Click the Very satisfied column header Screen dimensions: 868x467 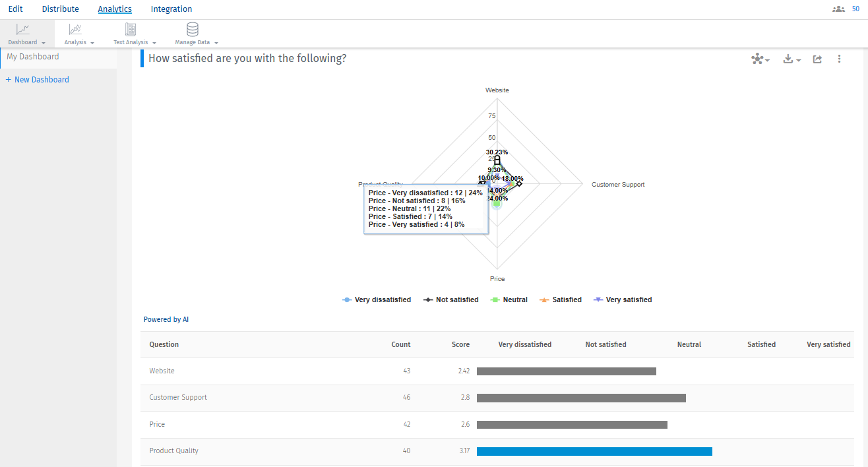point(828,344)
